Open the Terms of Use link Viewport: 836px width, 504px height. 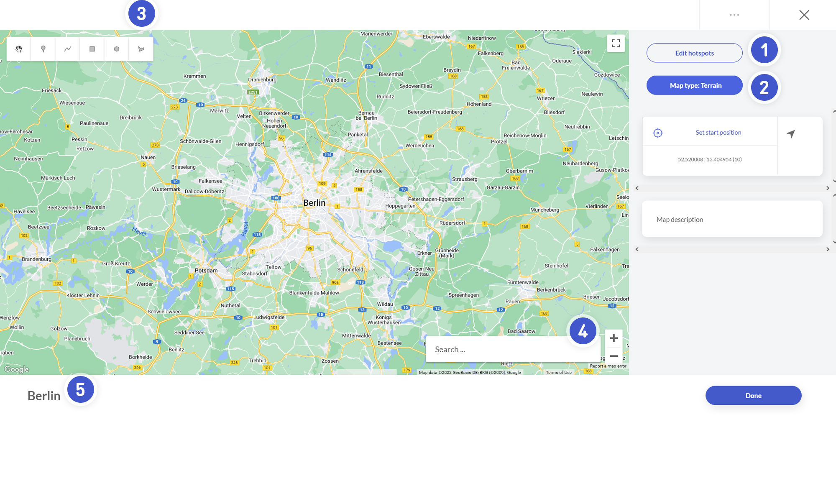click(x=558, y=372)
